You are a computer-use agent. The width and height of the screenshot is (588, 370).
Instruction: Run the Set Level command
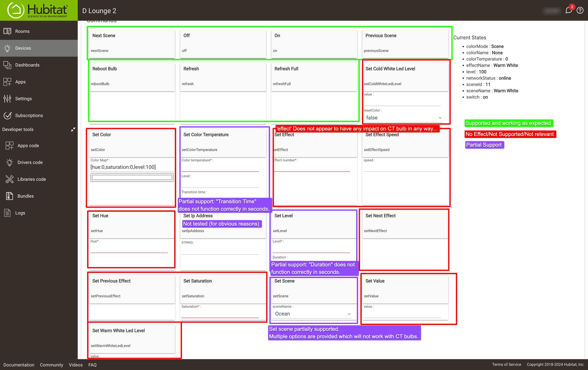coord(314,224)
